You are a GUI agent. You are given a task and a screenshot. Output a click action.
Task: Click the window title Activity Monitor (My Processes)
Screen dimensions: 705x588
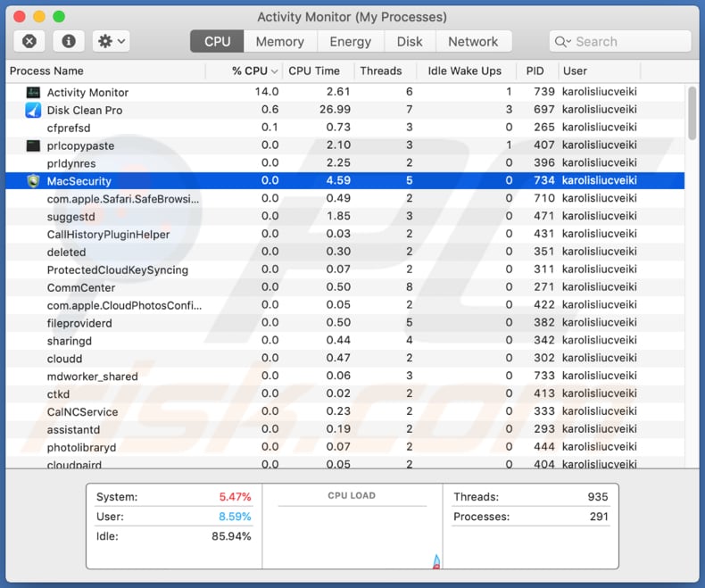click(x=352, y=17)
